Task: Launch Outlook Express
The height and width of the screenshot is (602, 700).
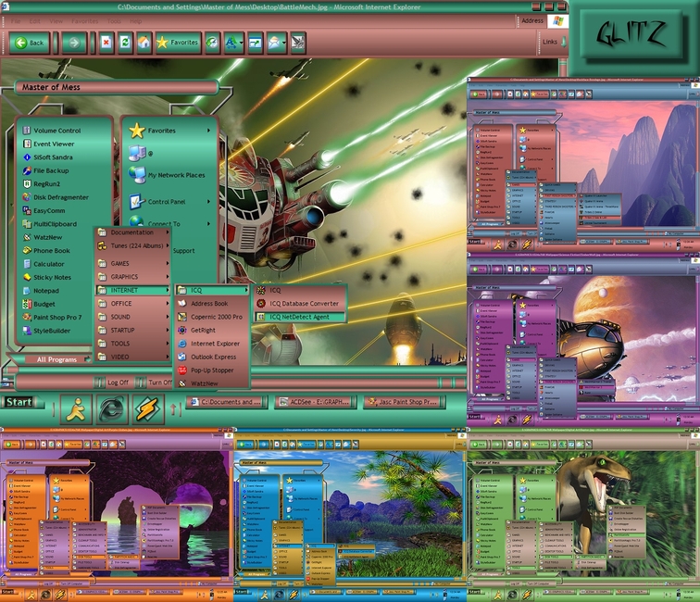Action: pos(212,357)
